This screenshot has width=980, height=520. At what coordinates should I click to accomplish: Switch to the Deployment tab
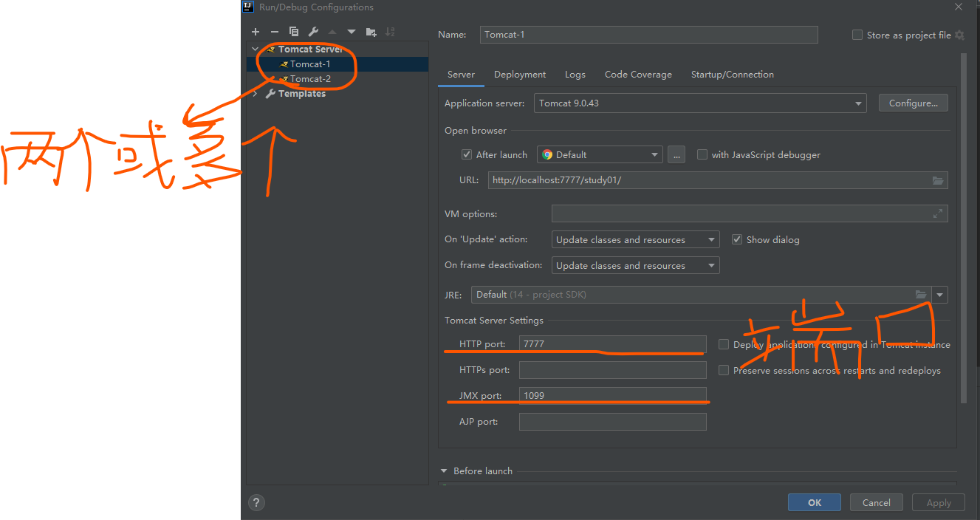click(520, 75)
